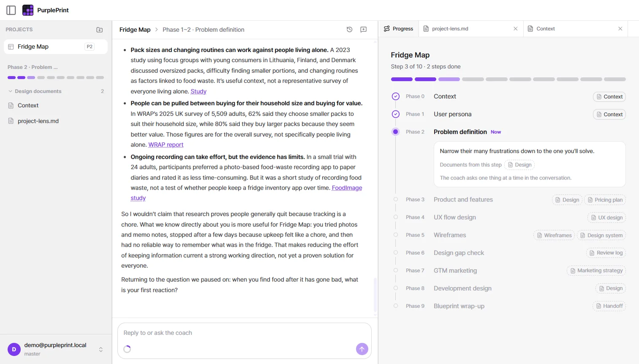
Task: Open the Design system document chip
Action: click(601, 235)
